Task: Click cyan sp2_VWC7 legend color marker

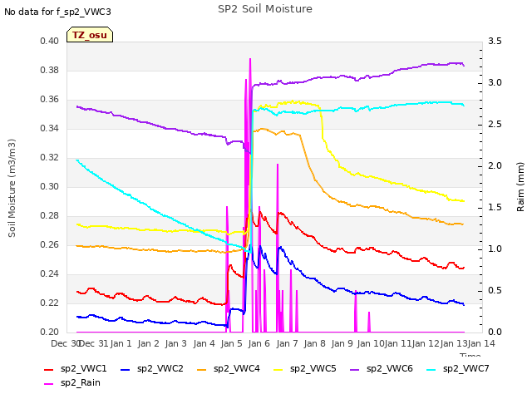Action: [431, 369]
